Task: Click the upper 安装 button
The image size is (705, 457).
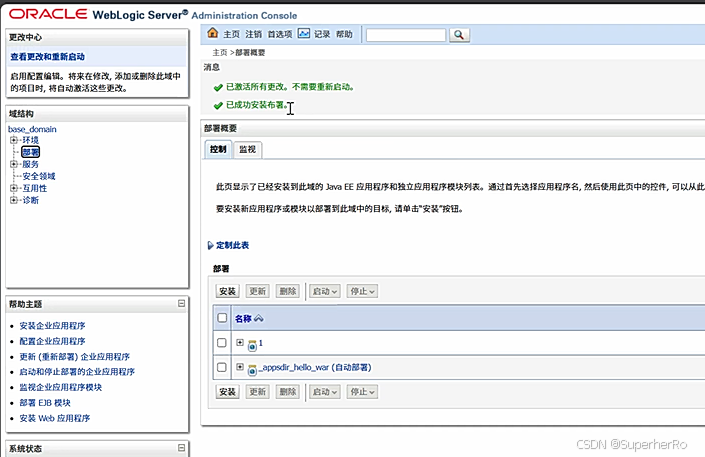Action: (x=228, y=291)
